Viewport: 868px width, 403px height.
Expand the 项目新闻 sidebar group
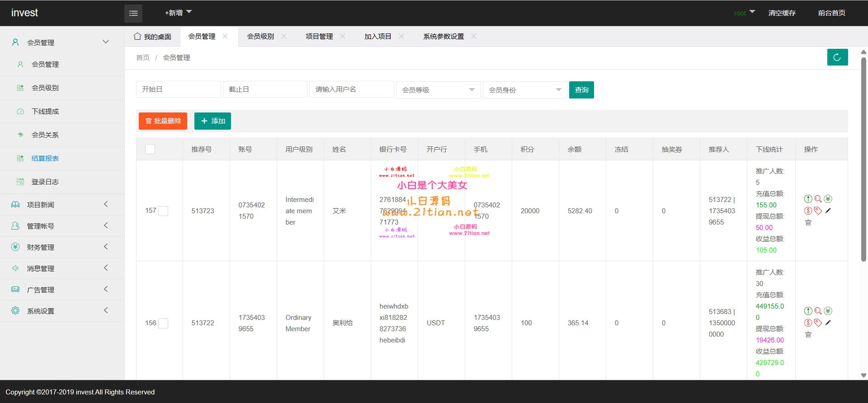pos(62,205)
